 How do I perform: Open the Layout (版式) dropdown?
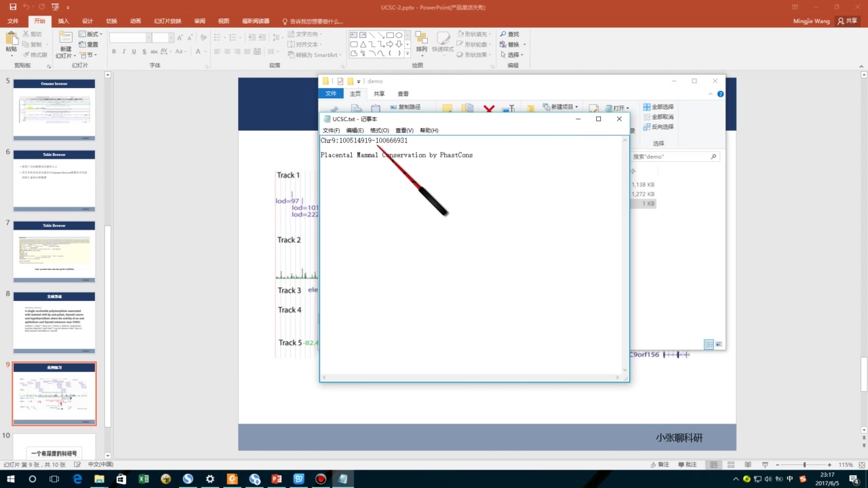91,34
